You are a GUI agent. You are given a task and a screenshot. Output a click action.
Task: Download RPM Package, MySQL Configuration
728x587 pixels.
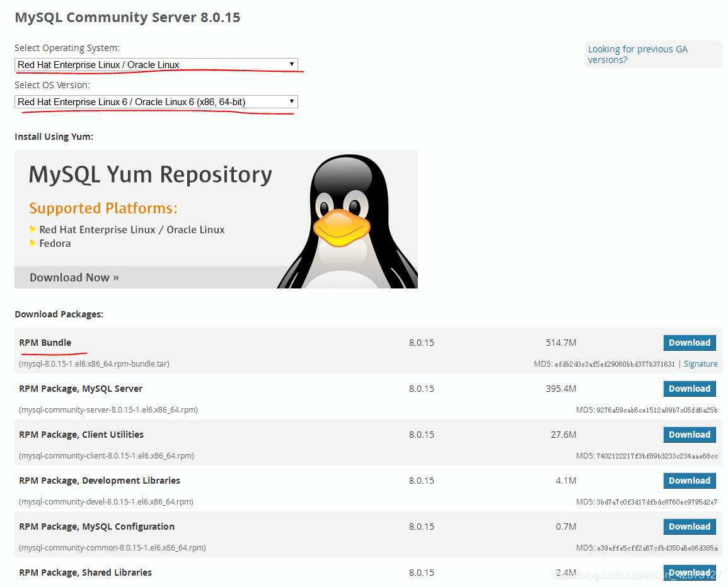point(690,526)
